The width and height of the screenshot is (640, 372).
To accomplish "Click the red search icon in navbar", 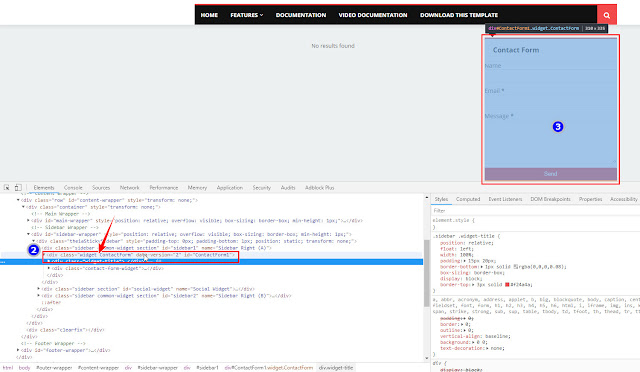I will click(607, 15).
